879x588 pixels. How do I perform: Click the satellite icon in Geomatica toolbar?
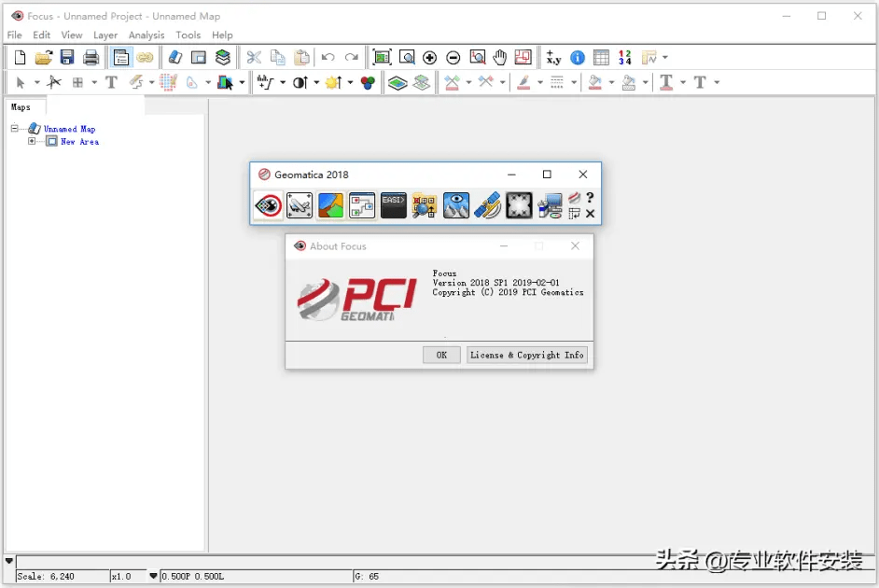coord(488,205)
